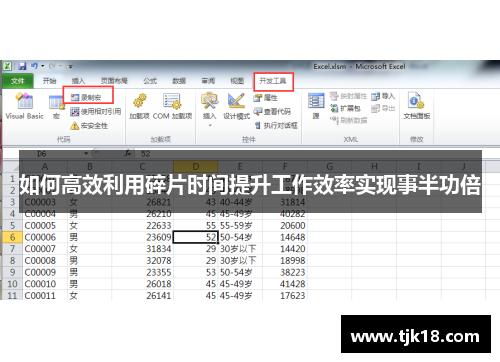Switch to the Data (数据) tab
The image size is (500, 362).
pyautogui.click(x=179, y=81)
